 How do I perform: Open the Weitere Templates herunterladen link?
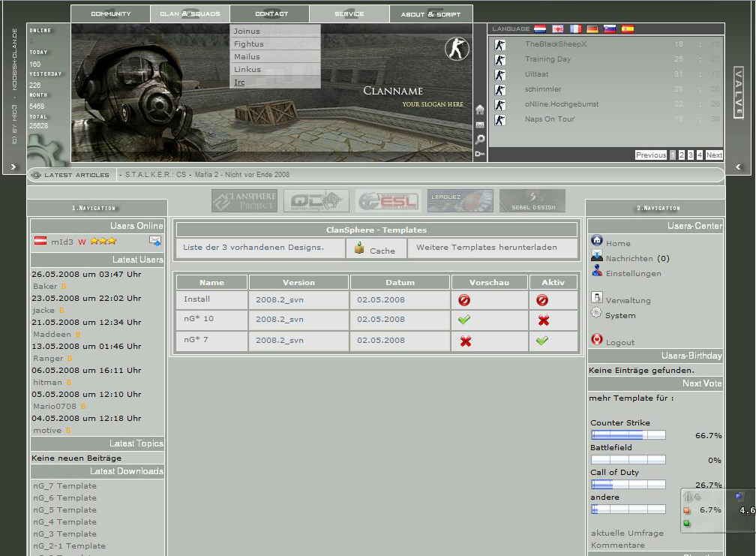pos(487,248)
